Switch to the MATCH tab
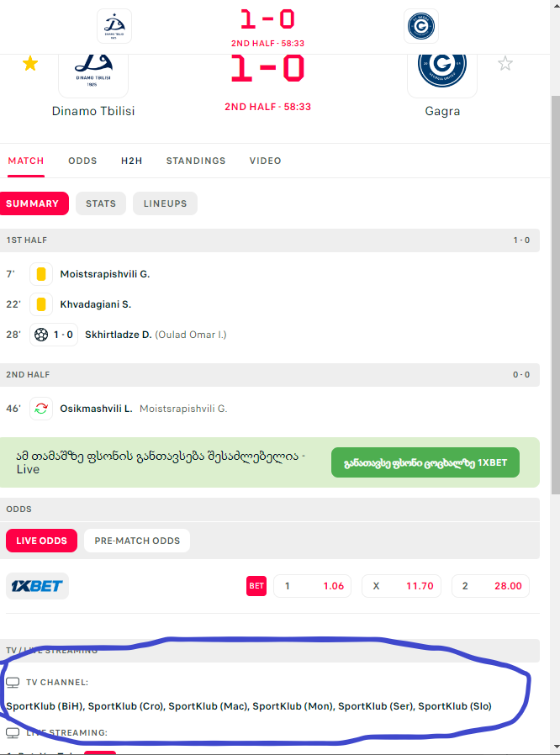Screen dimensions: 560x755 pos(26,161)
